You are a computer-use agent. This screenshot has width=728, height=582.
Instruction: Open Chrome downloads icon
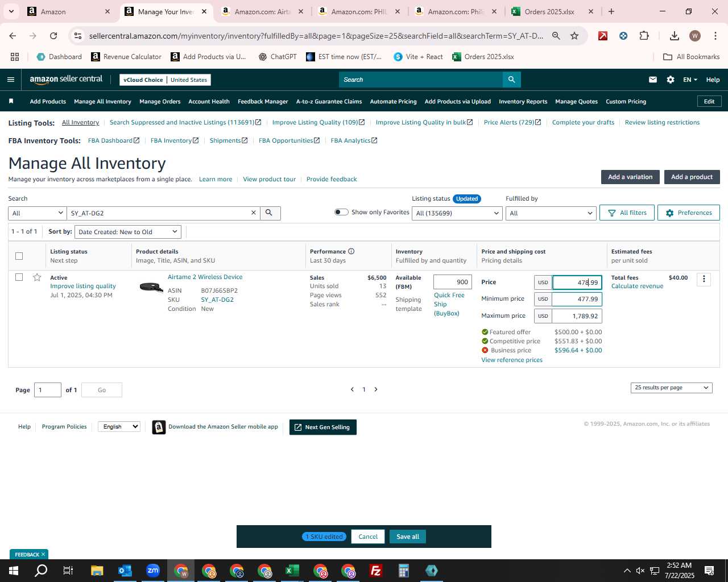(674, 36)
